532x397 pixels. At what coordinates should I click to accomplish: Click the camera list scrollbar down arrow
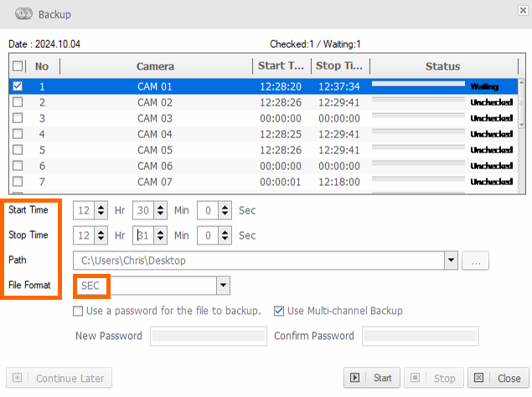[x=522, y=125]
